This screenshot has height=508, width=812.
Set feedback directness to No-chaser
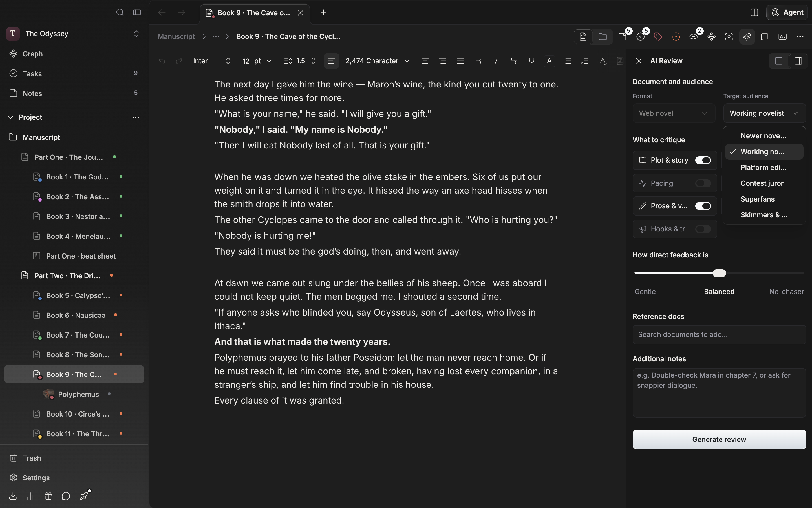pyautogui.click(x=786, y=292)
